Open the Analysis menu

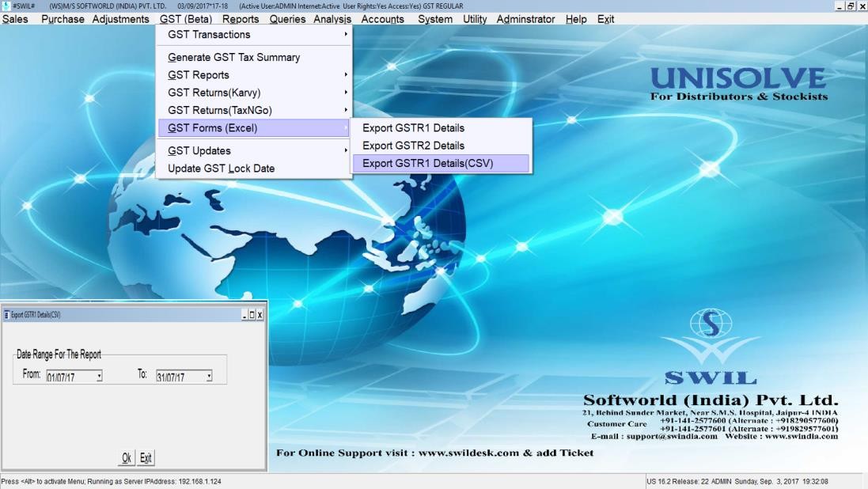pos(332,19)
